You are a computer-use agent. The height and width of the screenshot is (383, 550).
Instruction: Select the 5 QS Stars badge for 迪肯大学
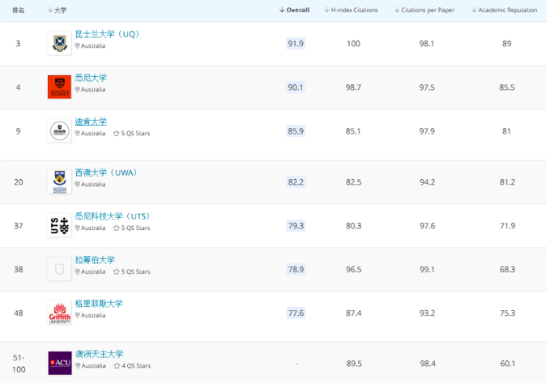(x=132, y=133)
